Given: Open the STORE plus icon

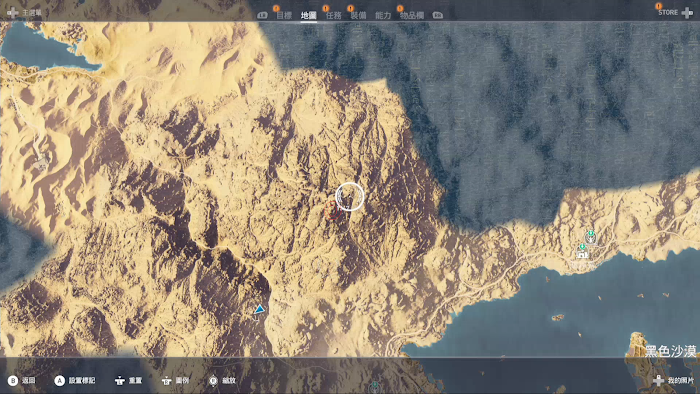Looking at the screenshot, I should click(688, 13).
